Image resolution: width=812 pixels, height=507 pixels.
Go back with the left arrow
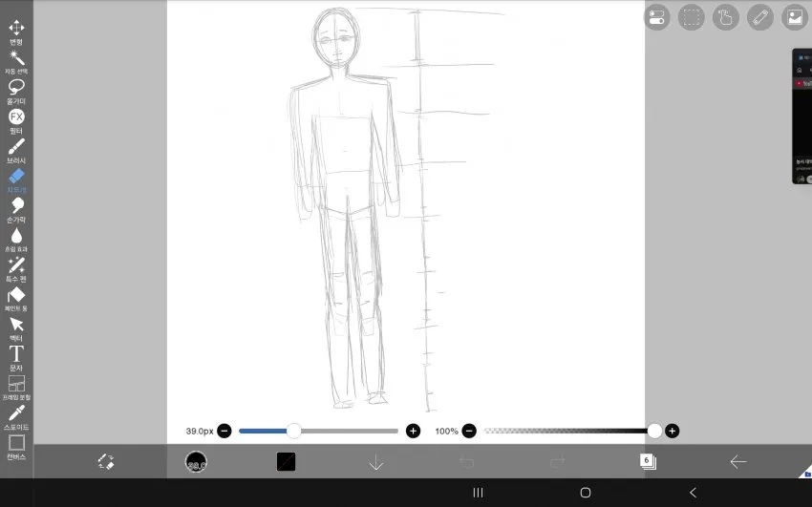737,461
